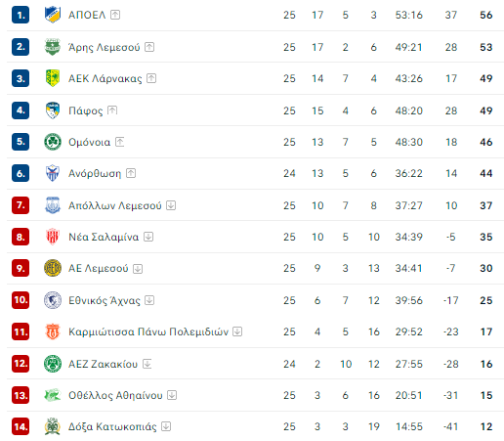The width and height of the screenshot is (504, 441).
Task: Click the Καρμιώτισσα orange team crest
Action: tap(53, 331)
